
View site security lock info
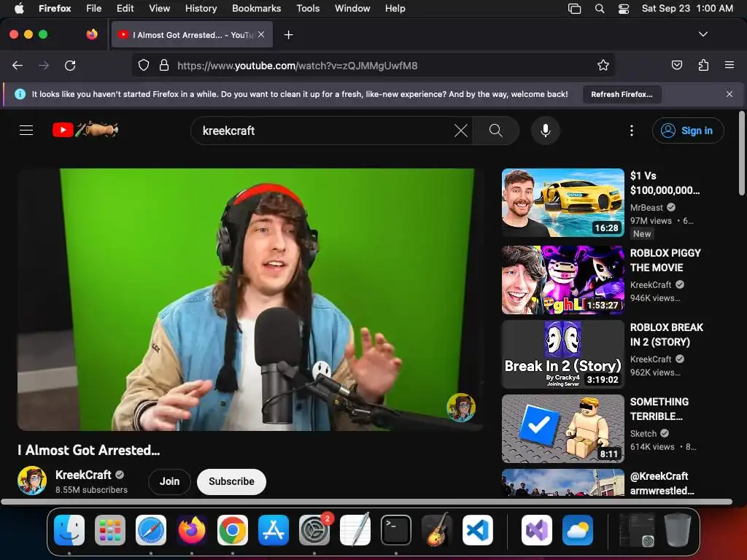point(164,65)
